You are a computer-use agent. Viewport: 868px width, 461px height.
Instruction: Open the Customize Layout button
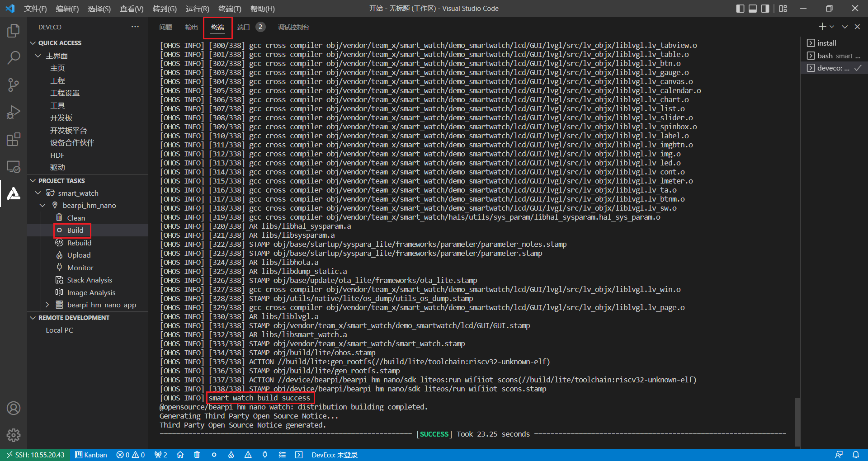point(783,9)
